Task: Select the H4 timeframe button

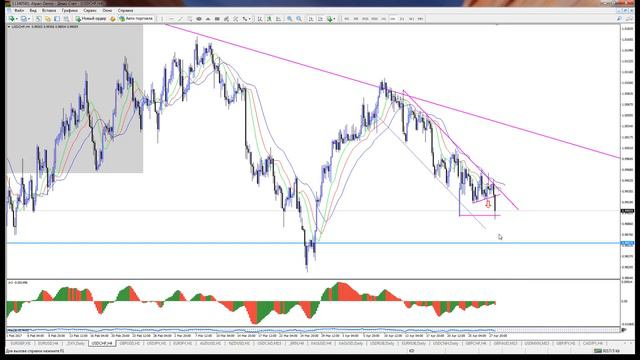Action: [393, 18]
